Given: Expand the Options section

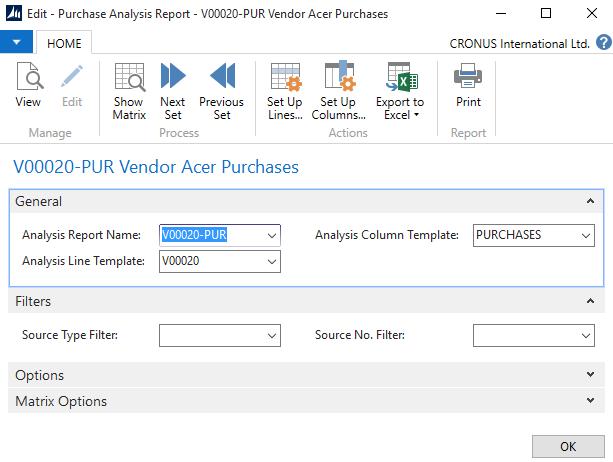Looking at the screenshot, I should [590, 374].
